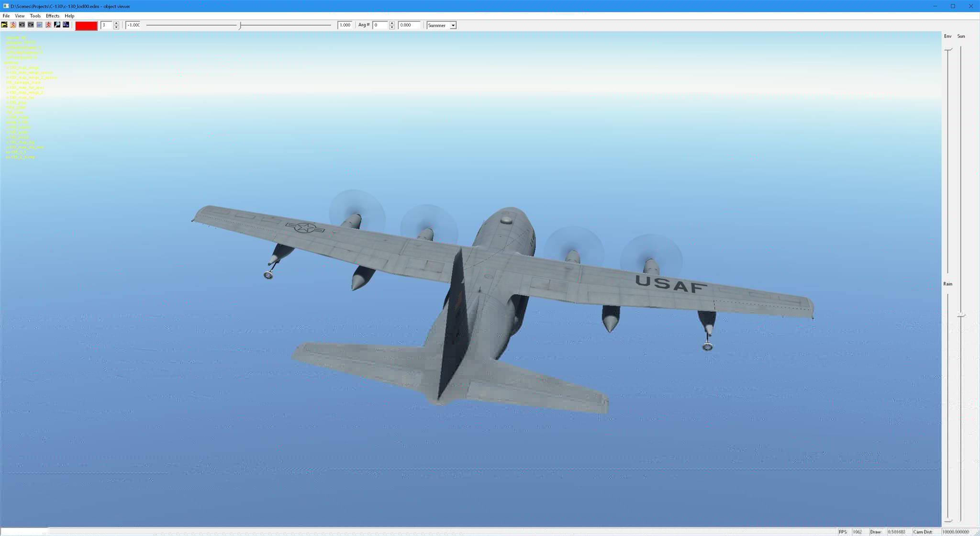980x536 pixels.
Task: Click the argument value slider handle
Action: pyautogui.click(x=240, y=25)
